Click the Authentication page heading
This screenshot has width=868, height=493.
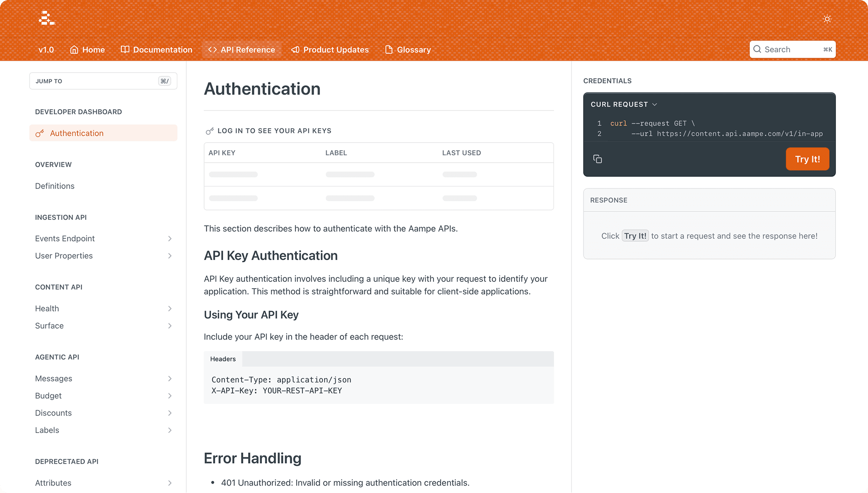pos(262,89)
